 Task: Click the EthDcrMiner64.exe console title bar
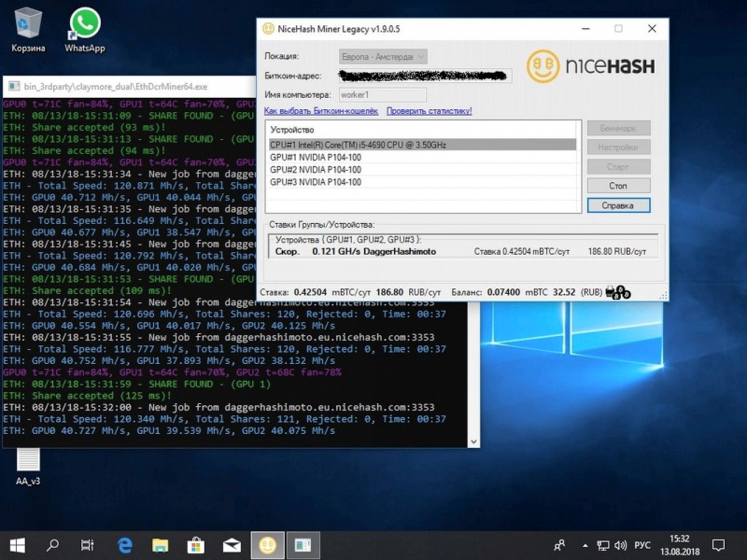[x=130, y=86]
